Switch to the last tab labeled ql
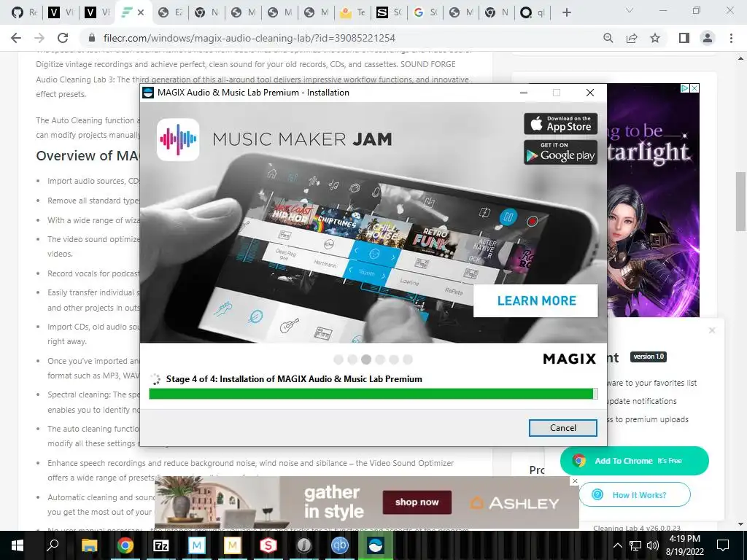The image size is (747, 560). point(532,12)
